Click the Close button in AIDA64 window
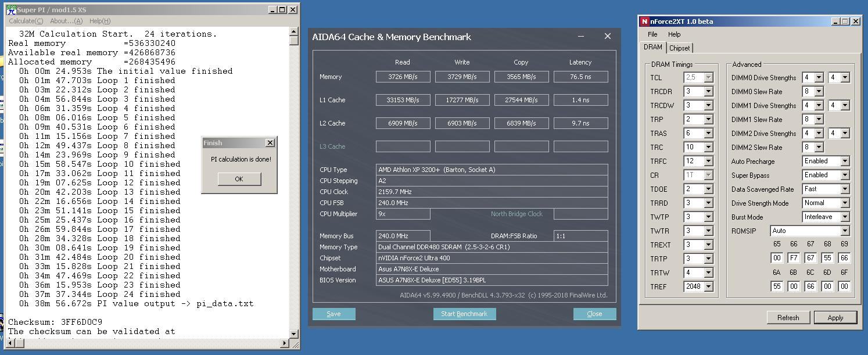This screenshot has width=868, height=355. [x=594, y=314]
